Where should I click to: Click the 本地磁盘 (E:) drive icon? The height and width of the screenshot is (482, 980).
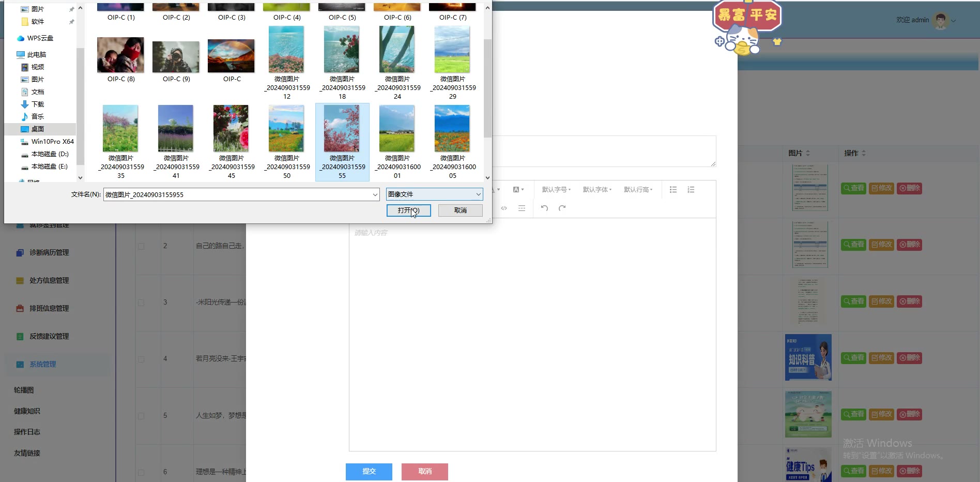coord(24,167)
